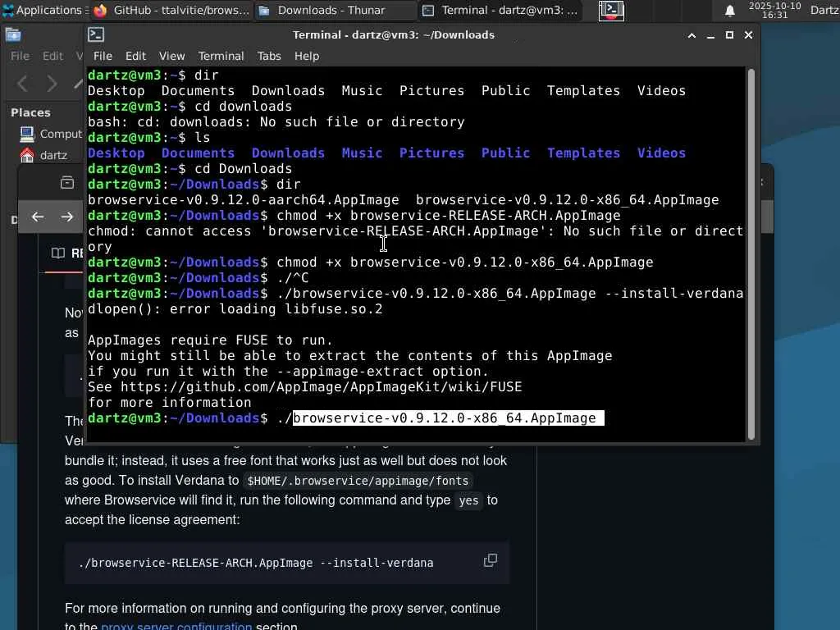
Task: Click the highlighted browservice AppImage command text
Action: pos(449,418)
